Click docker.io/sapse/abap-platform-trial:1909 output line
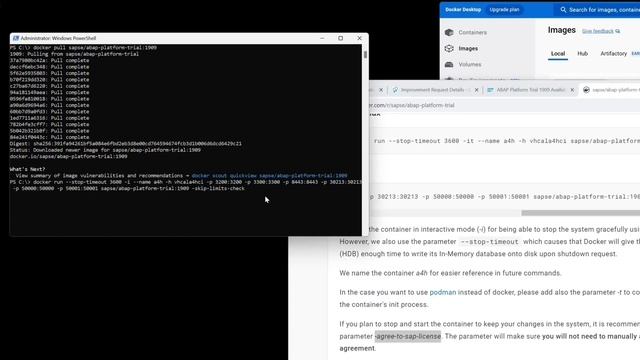The height and width of the screenshot is (360, 640). click(x=69, y=156)
